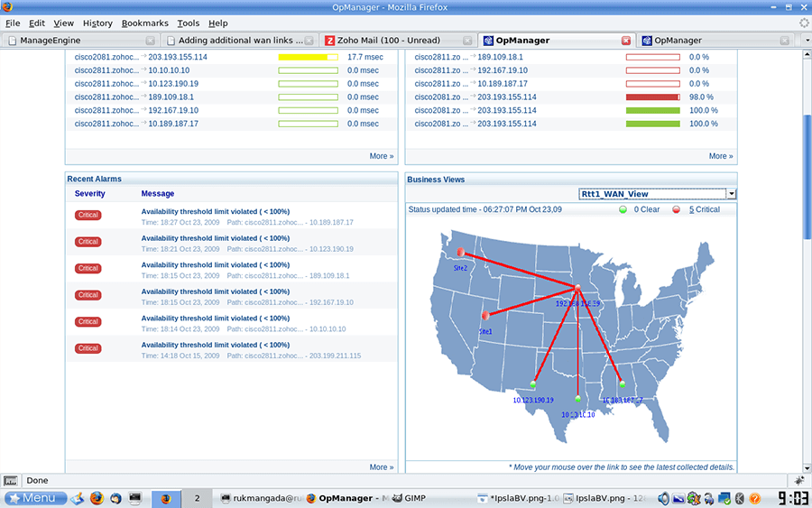
Task: Open the History menu
Action: click(97, 23)
